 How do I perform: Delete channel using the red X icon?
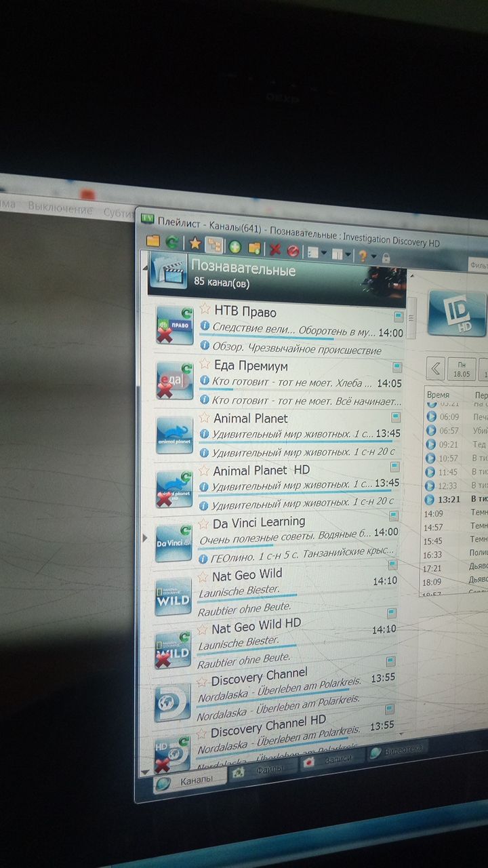[275, 249]
